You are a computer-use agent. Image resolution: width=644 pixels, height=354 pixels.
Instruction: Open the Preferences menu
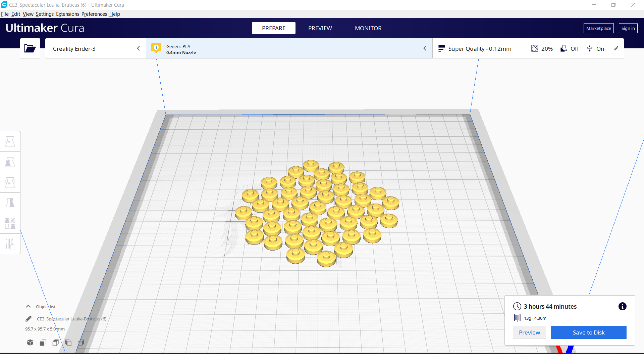(94, 14)
